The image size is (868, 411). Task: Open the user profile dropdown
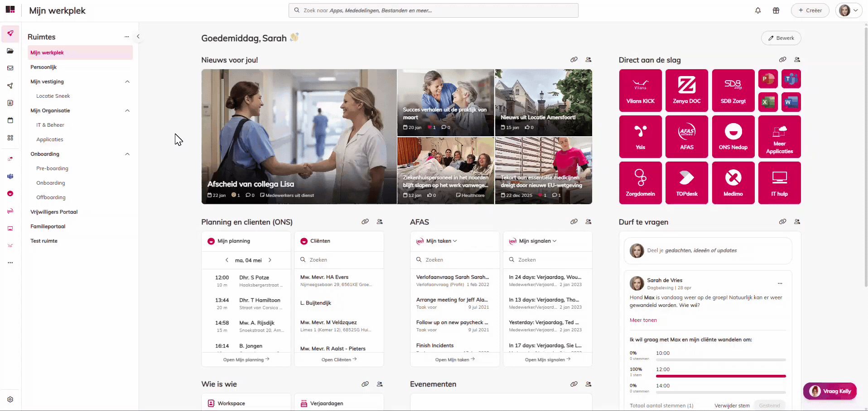[849, 10]
